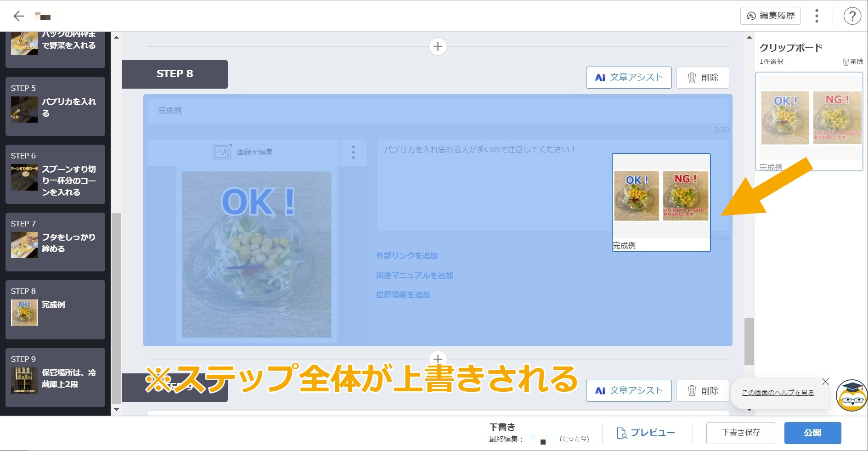This screenshot has height=451, width=868.
Task: Click 外部リンクを追加 link
Action: (406, 256)
